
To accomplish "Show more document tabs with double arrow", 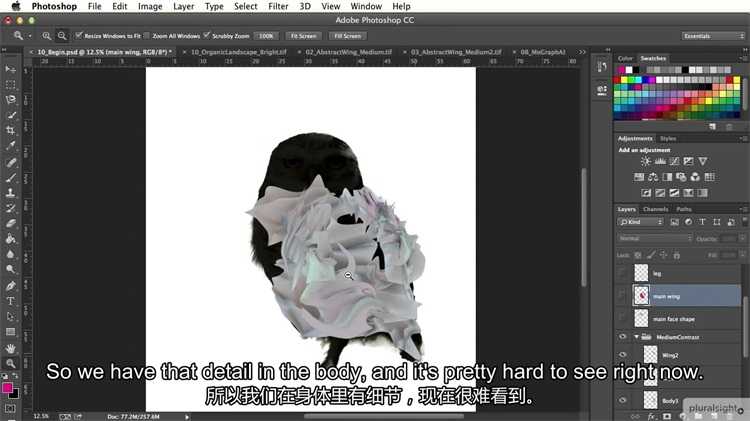I will tap(582, 52).
